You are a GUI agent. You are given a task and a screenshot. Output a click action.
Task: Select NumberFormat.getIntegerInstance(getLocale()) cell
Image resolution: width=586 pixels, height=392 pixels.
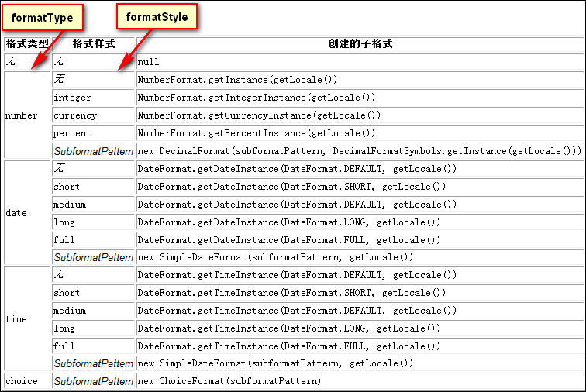click(x=360, y=98)
